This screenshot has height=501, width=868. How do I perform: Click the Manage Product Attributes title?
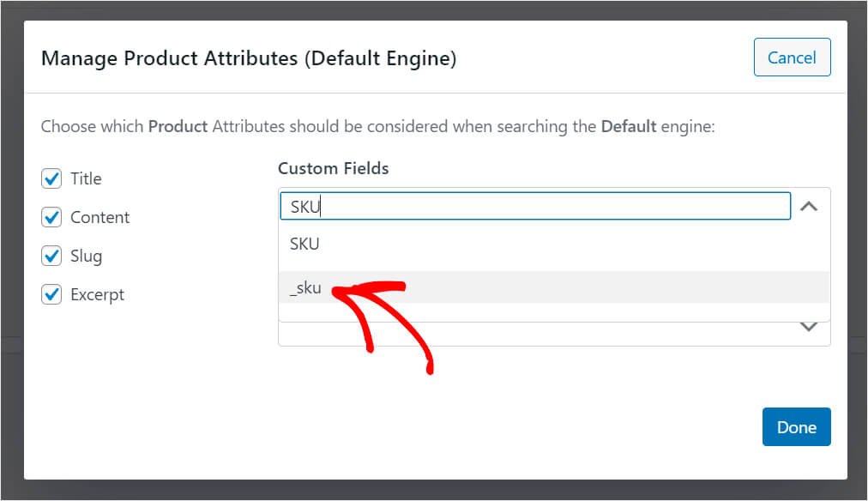(249, 58)
